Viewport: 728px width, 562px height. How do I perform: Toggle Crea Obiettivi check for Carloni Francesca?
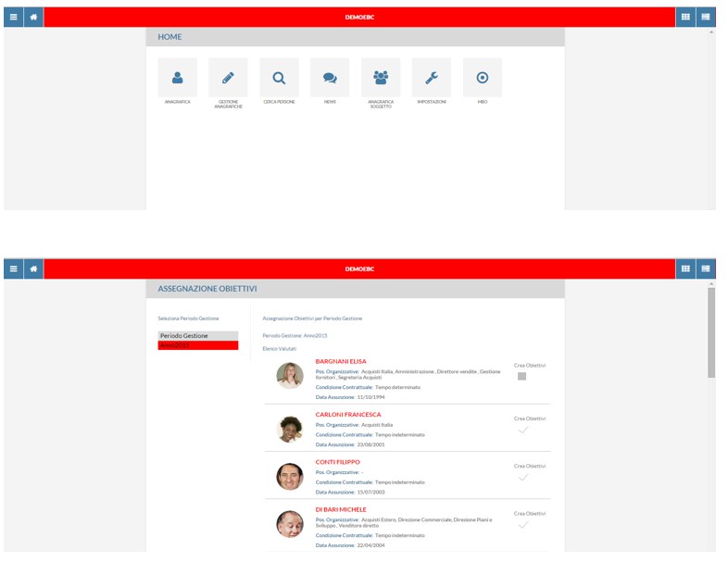[523, 431]
